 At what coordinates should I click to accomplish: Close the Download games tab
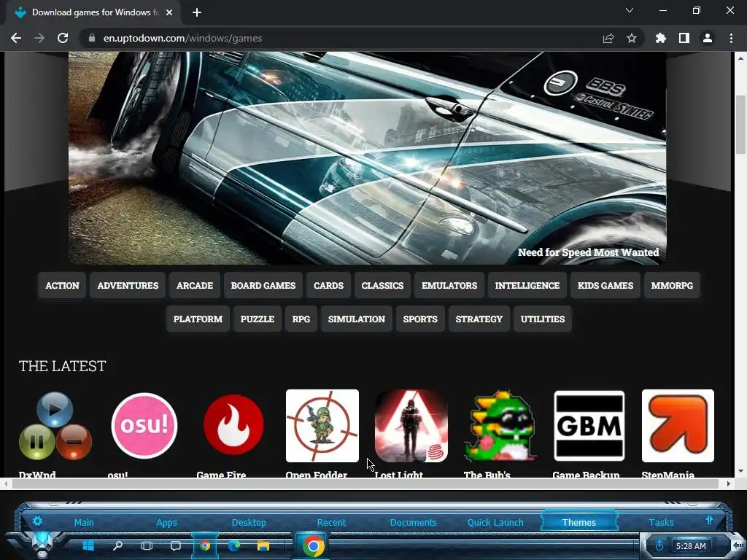click(169, 12)
